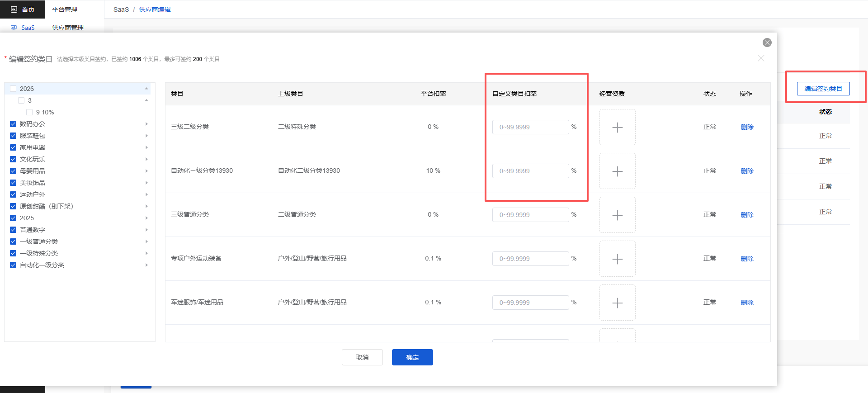Screen dimensions: 868x393
Task: Uncheck the 一级普通分类 checkbox
Action: [13, 241]
